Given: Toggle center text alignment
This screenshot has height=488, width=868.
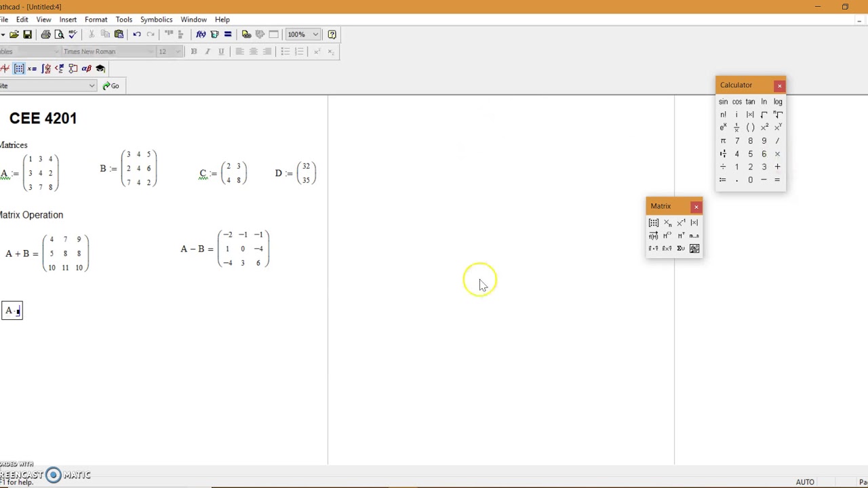Looking at the screenshot, I should [x=253, y=52].
